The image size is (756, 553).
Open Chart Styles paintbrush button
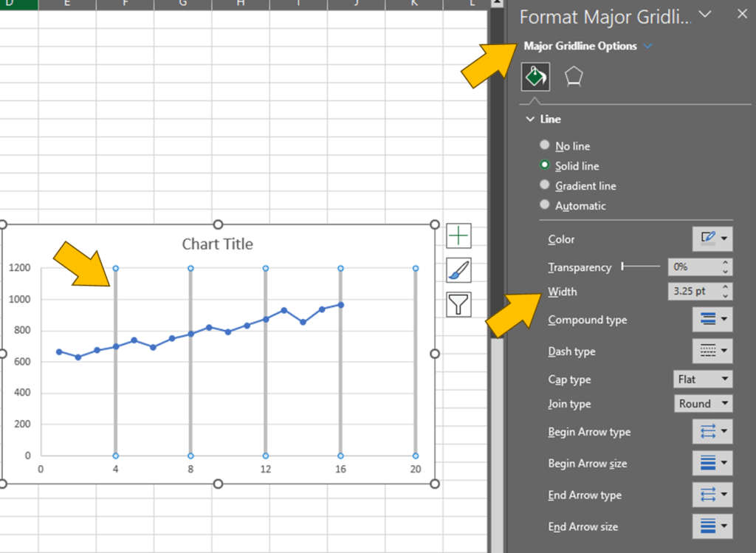[458, 270]
